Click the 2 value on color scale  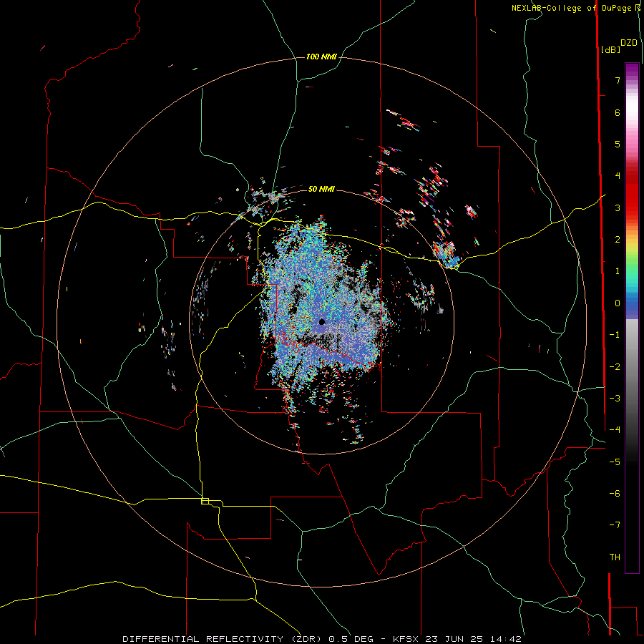[618, 240]
